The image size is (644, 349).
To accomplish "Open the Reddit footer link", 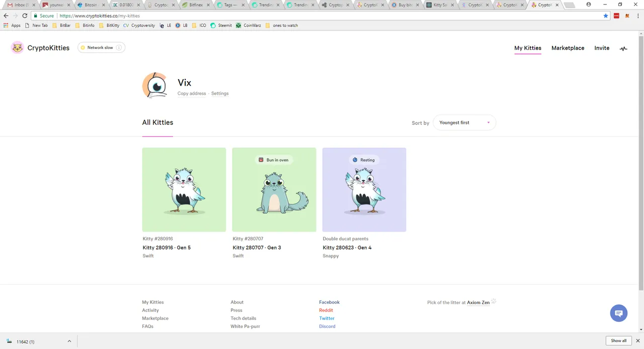I will [326, 310].
